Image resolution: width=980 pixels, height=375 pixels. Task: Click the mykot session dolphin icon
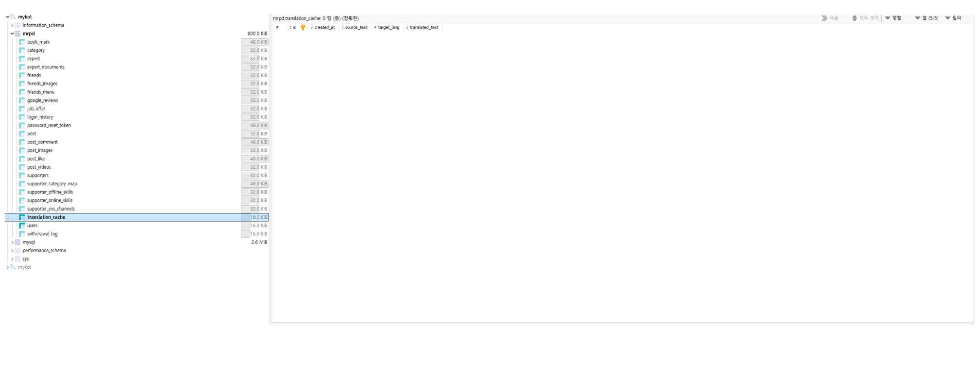pyautogui.click(x=13, y=17)
